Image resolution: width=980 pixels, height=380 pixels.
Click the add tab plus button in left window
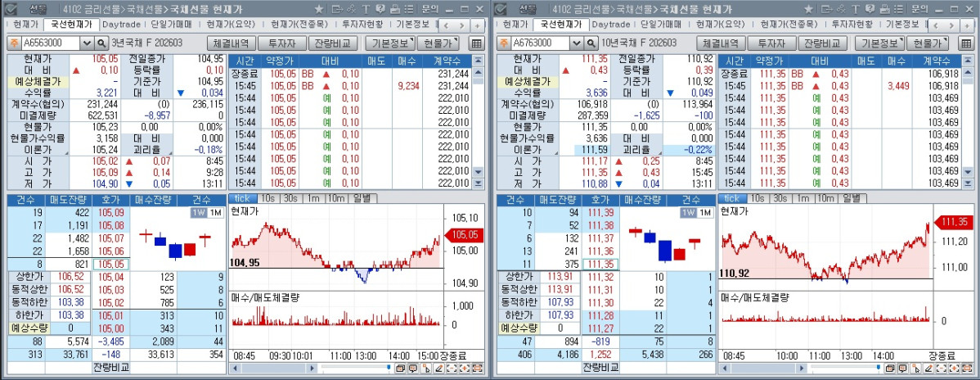point(478,25)
